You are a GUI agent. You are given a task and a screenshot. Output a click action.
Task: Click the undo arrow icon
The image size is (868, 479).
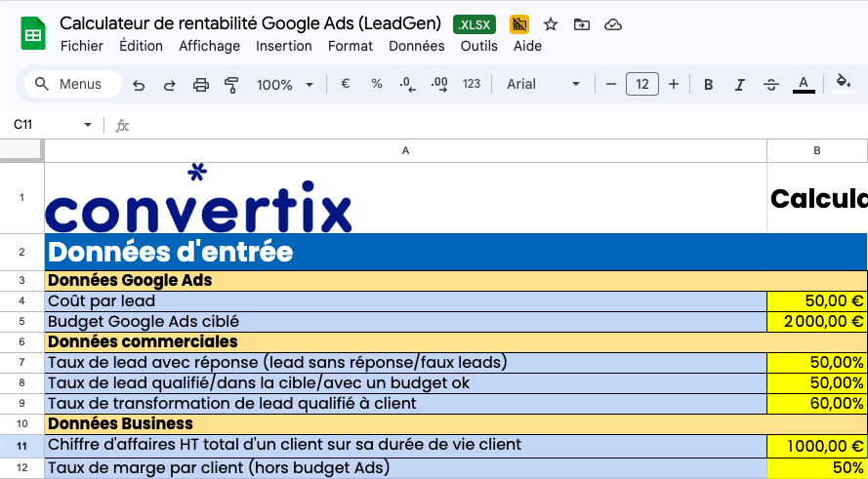pos(139,85)
